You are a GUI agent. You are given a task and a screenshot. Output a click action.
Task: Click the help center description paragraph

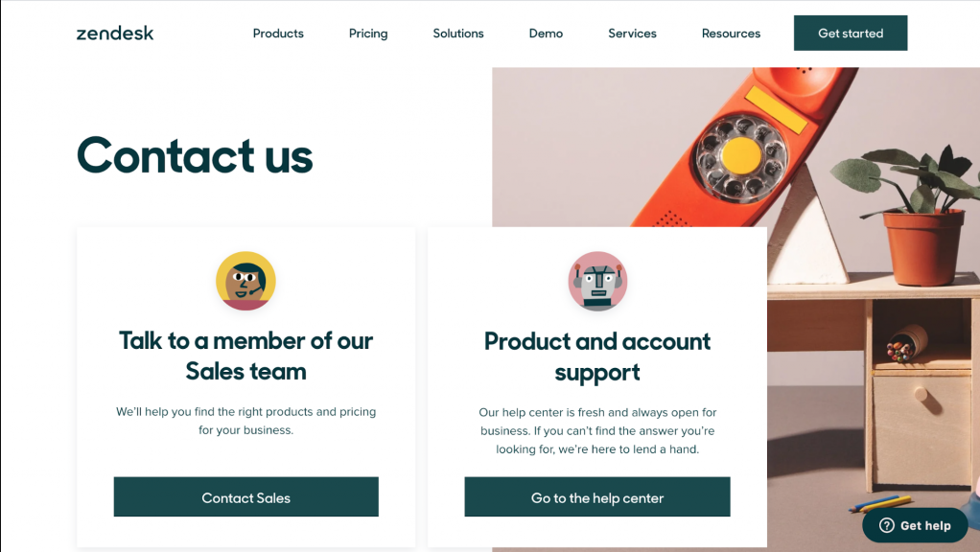597,430
